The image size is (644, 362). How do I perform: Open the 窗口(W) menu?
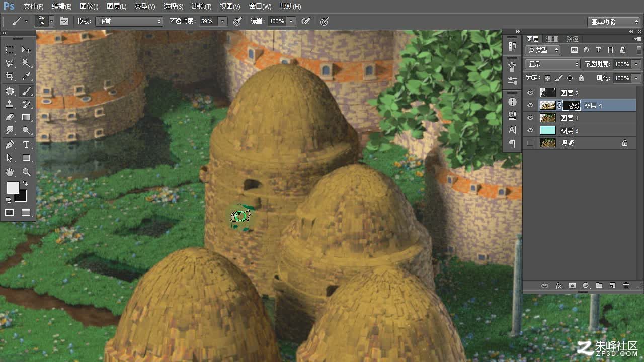pyautogui.click(x=260, y=7)
